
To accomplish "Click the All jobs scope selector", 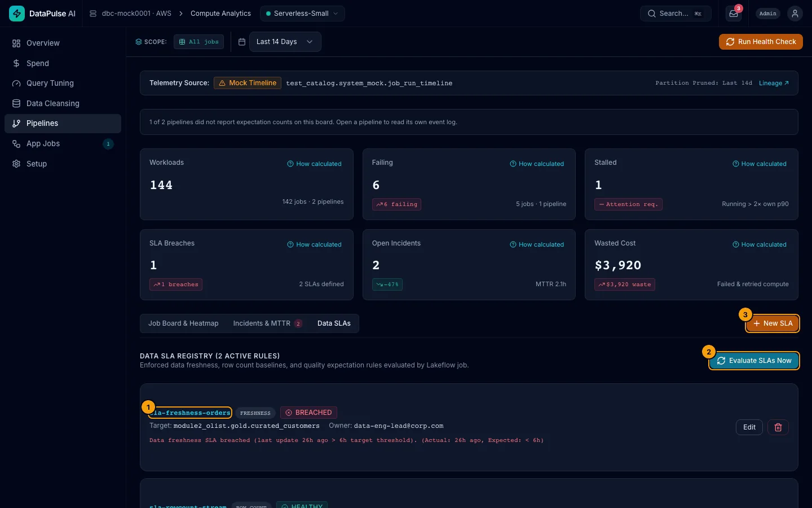I will click(x=198, y=42).
